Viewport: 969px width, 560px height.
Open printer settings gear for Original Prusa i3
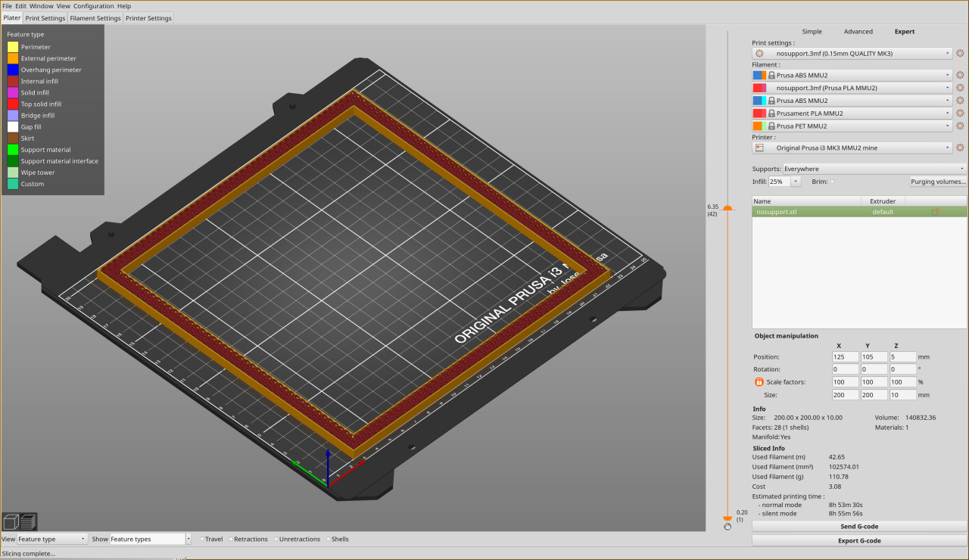click(960, 148)
